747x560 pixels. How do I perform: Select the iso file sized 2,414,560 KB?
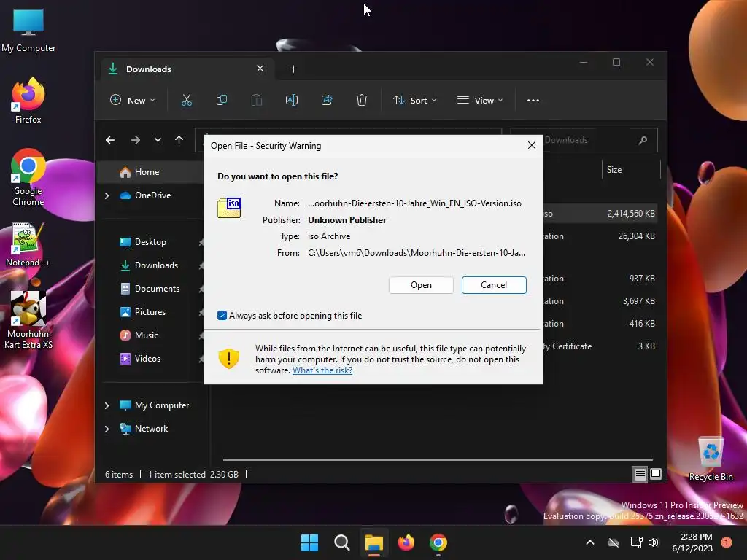pos(600,214)
